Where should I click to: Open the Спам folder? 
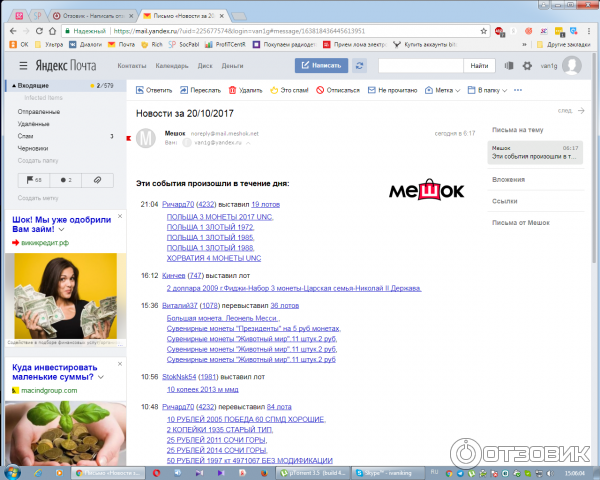25,135
